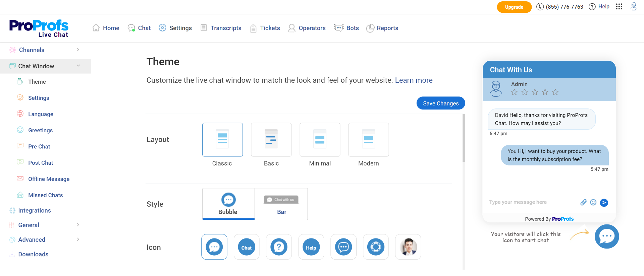Choose the 'Chat' text circle icon

247,247
